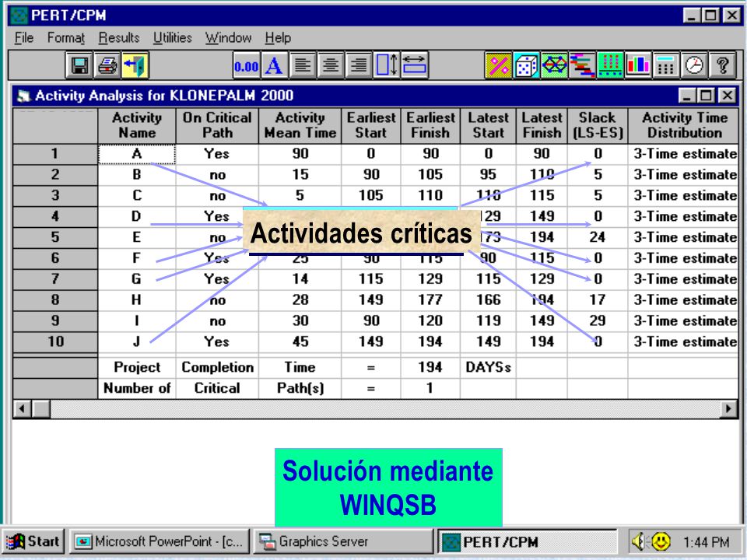747x560 pixels.
Task: Apply left alignment from the toolbar
Action: [302, 65]
